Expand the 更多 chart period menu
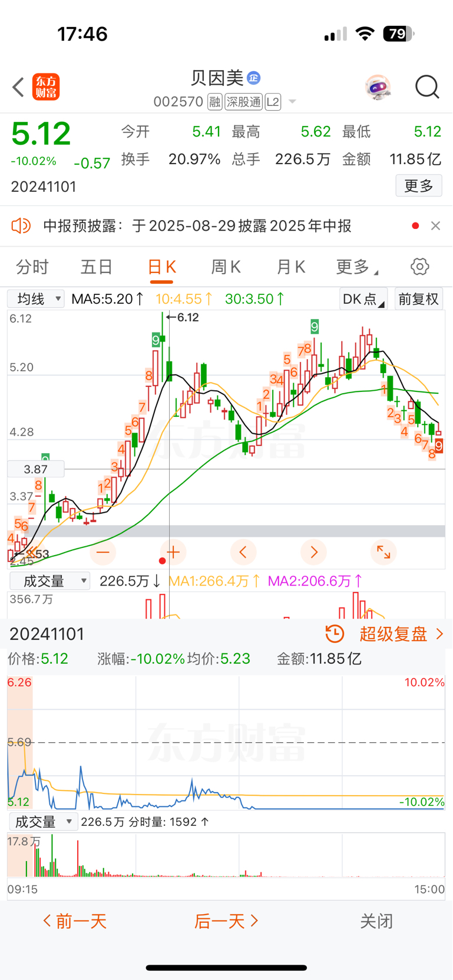The image size is (453, 980). [357, 267]
